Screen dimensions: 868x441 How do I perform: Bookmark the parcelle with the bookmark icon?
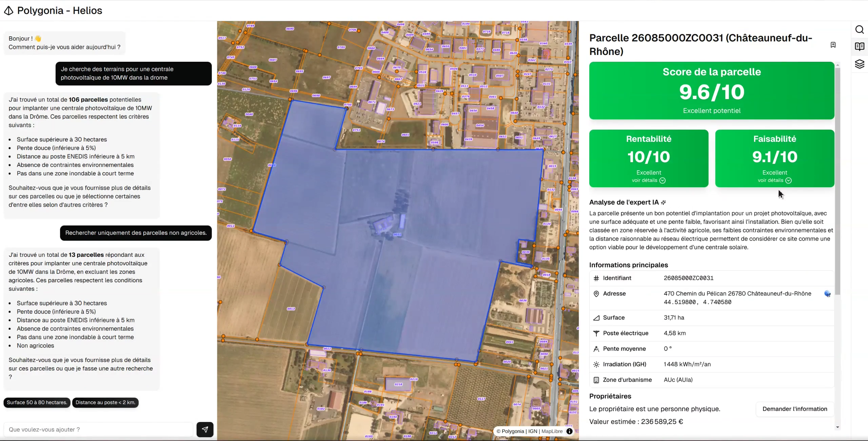[x=833, y=45]
